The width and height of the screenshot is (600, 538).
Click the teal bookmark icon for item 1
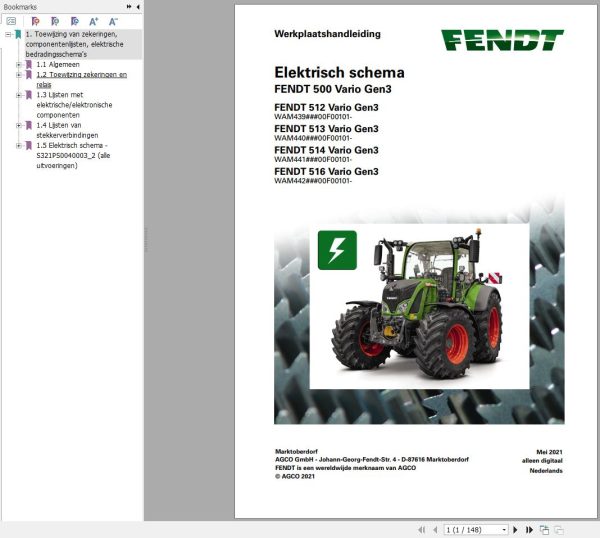point(18,34)
